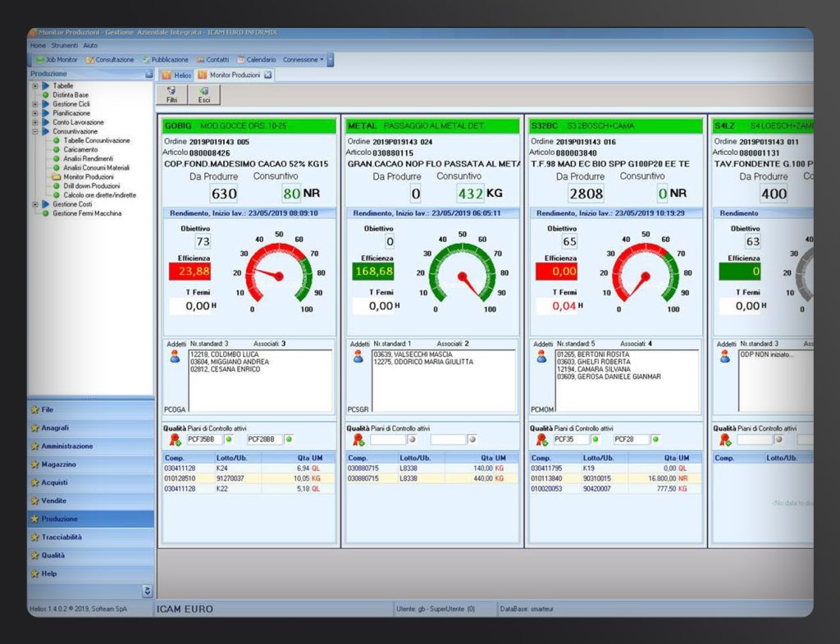The height and width of the screenshot is (644, 840).
Task: Open the Job Monitor toolbar icon
Action: (x=40, y=59)
